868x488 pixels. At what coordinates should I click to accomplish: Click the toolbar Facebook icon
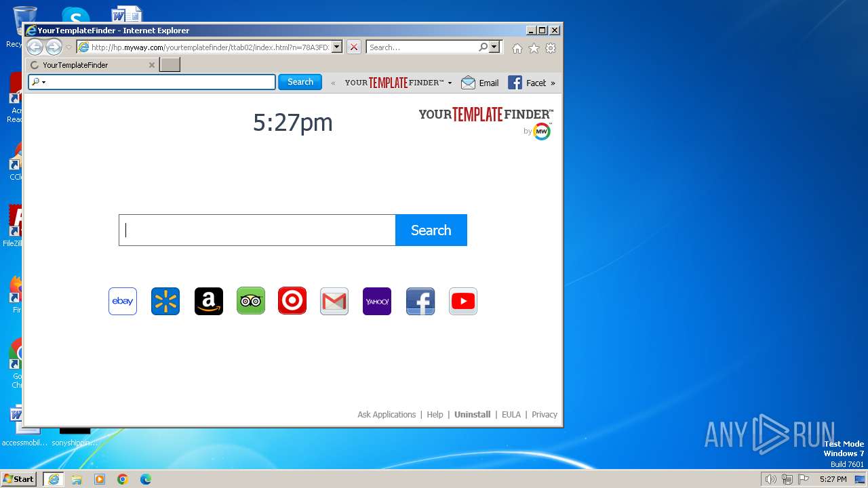(x=515, y=83)
